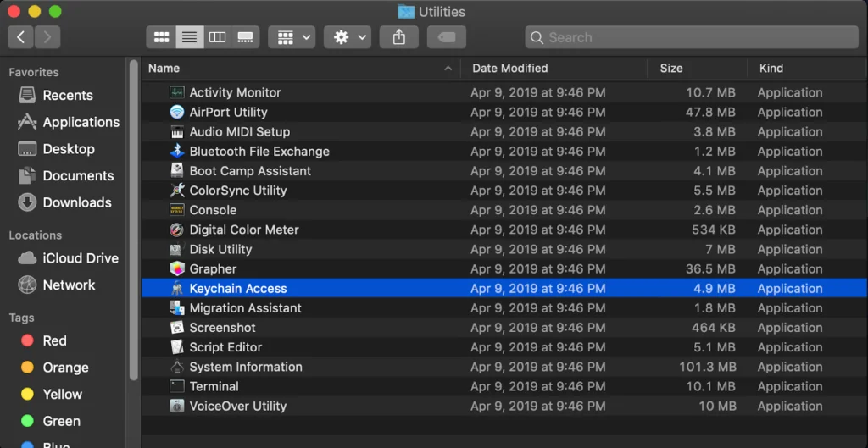Select the Script Editor row name
This screenshot has width=868, height=448.
tap(225, 347)
